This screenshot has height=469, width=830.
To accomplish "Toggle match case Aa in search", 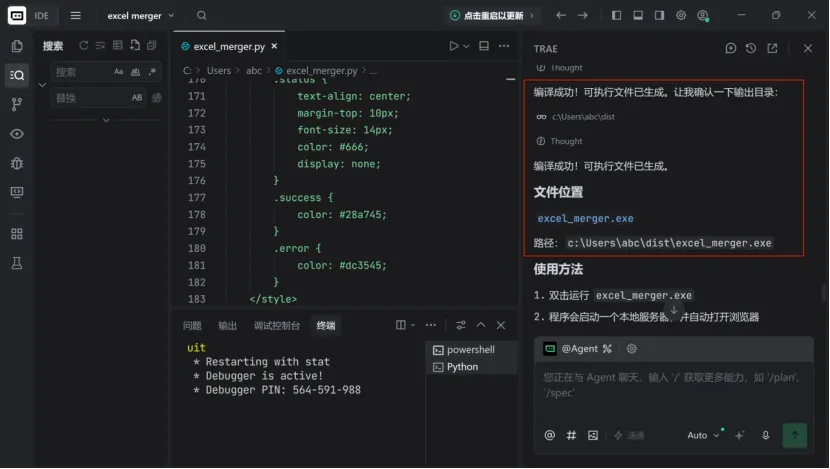I will point(119,71).
